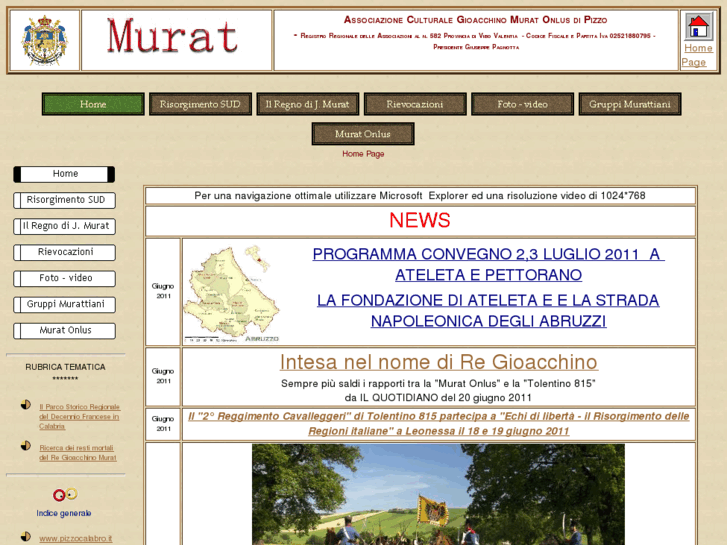
Task: Click sidebar Gruppi Murattiani button
Action: coord(64,304)
